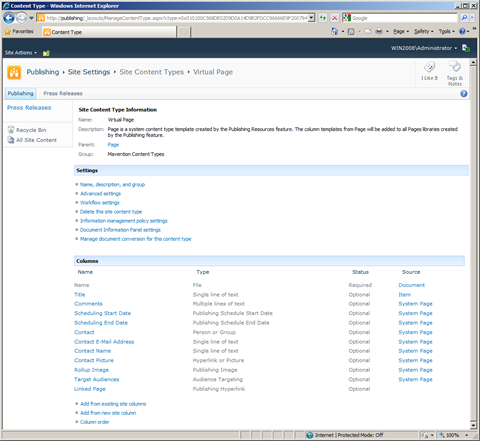Click the Publishing breadcrumb link
Image resolution: width=480 pixels, height=441 pixels.
[43, 72]
